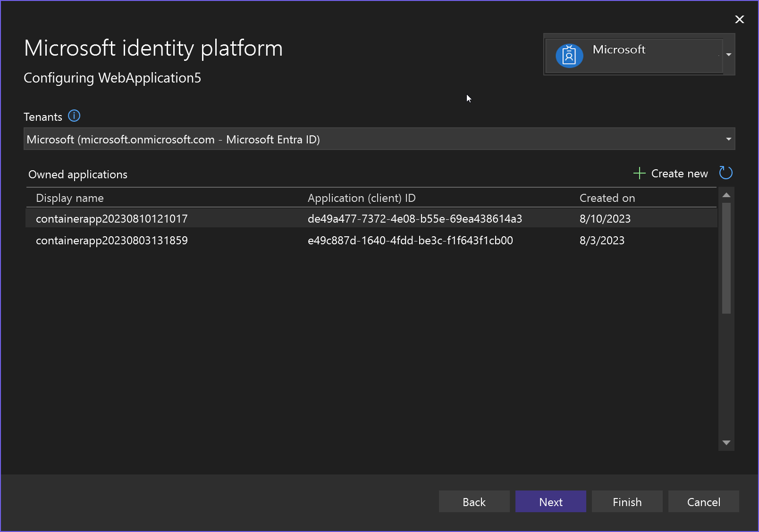Cancel the configuration wizard

pos(704,501)
